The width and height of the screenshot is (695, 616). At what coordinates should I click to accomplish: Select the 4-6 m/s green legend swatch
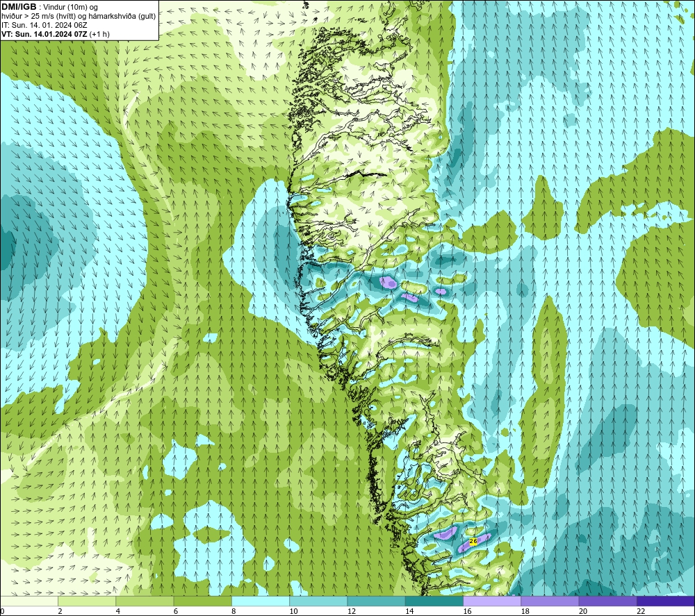tap(145, 601)
